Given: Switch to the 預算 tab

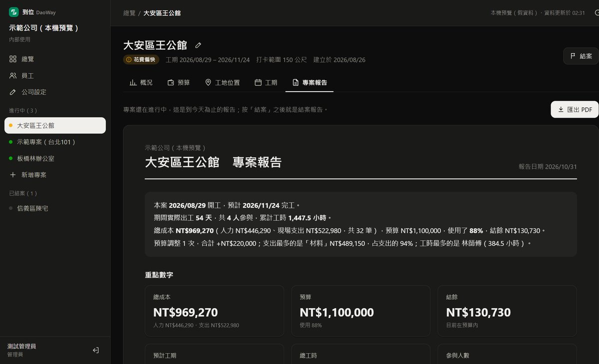Looking at the screenshot, I should (x=179, y=82).
